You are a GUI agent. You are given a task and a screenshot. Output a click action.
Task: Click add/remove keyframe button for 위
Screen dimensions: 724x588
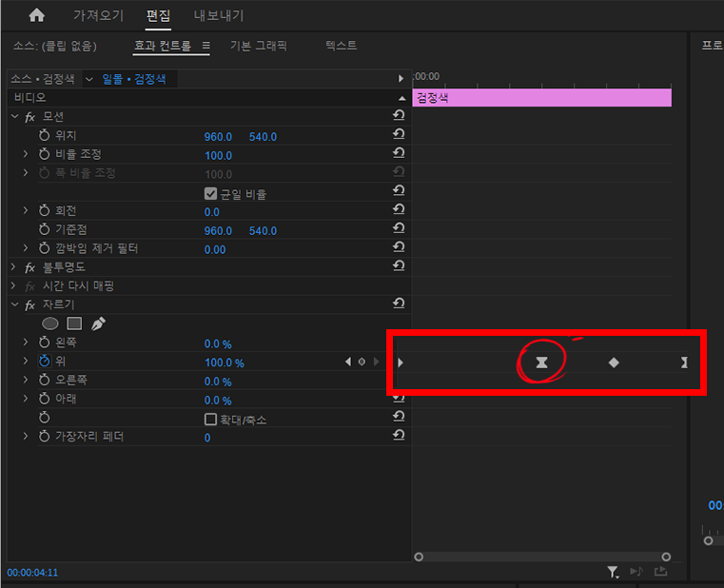(362, 363)
